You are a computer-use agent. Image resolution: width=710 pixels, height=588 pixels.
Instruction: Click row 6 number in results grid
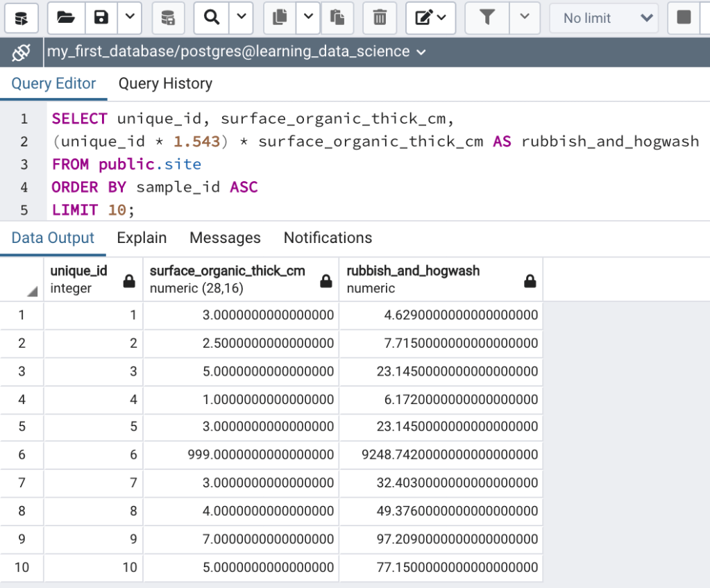tap(22, 455)
